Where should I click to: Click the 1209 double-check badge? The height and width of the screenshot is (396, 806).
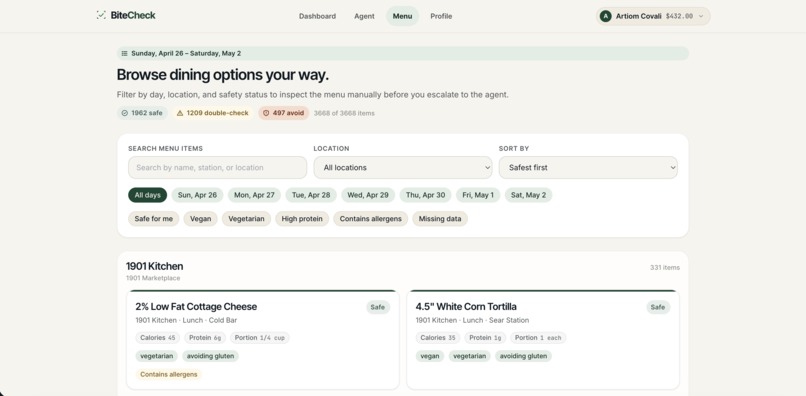(x=213, y=113)
